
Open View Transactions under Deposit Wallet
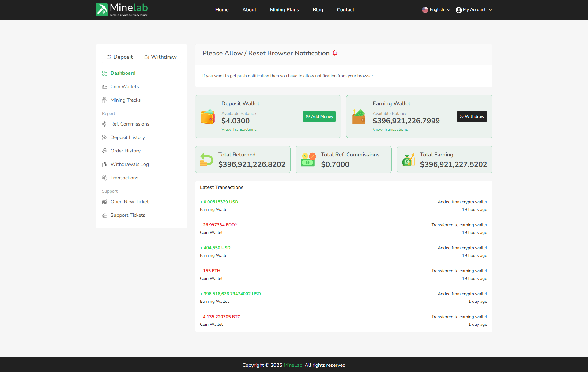point(239,129)
